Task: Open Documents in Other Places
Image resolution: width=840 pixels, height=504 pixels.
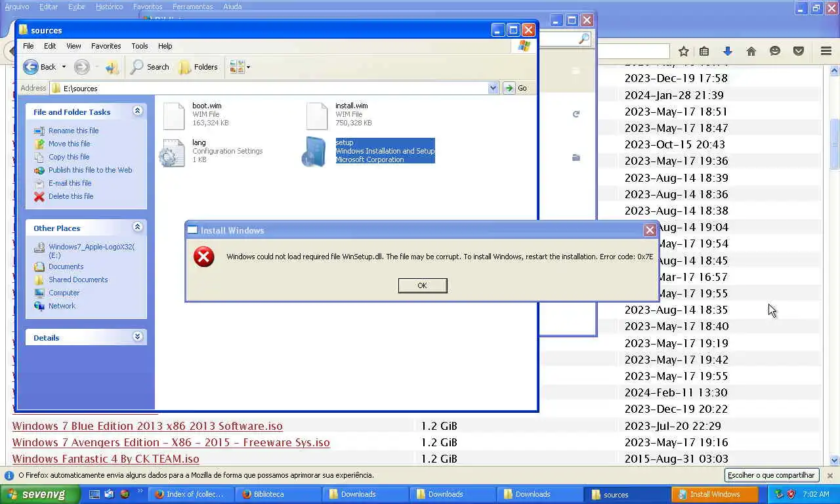Action: (x=66, y=266)
